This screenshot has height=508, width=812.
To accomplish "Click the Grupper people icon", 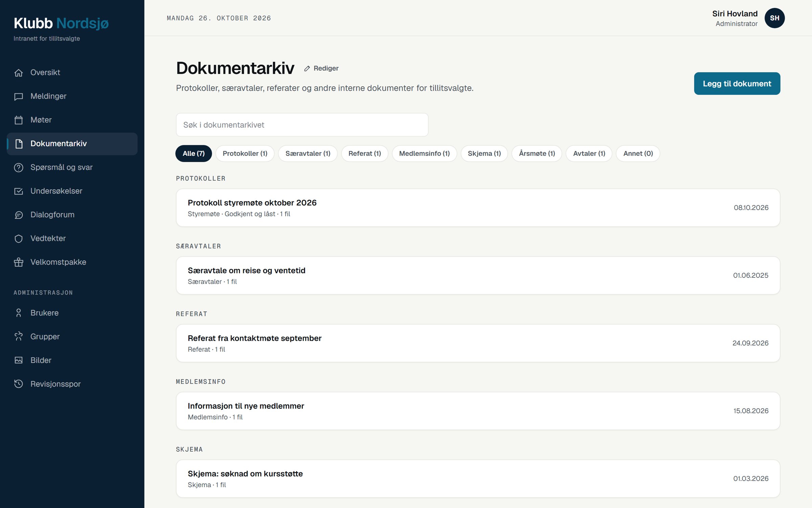I will click(19, 337).
